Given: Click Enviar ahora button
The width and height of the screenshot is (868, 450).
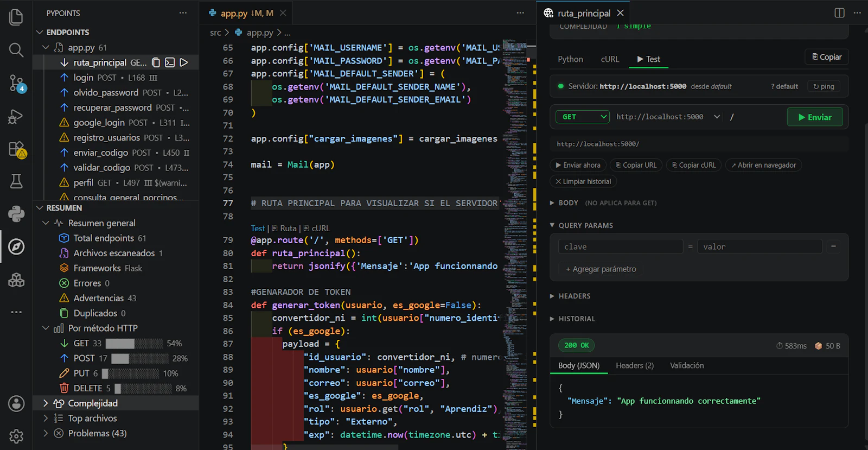Looking at the screenshot, I should coord(578,165).
